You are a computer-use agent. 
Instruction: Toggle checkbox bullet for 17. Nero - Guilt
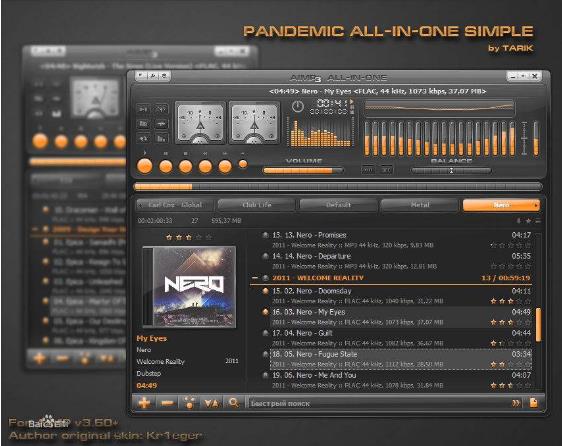click(266, 333)
